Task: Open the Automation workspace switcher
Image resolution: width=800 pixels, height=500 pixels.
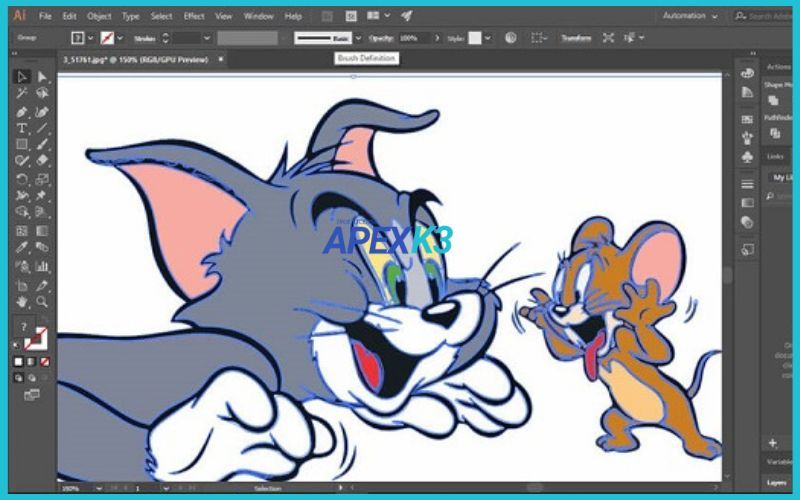Action: pos(690,16)
